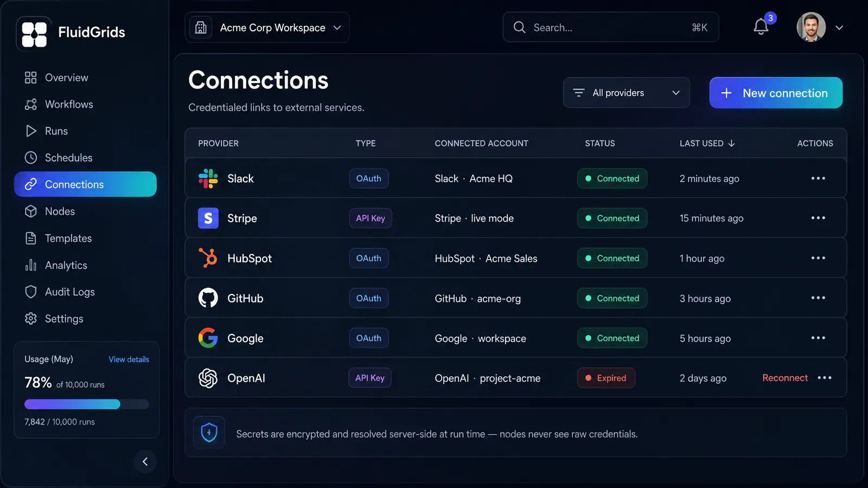The width and height of the screenshot is (868, 488).
Task: Click the notification count badge
Action: pyautogui.click(x=770, y=18)
